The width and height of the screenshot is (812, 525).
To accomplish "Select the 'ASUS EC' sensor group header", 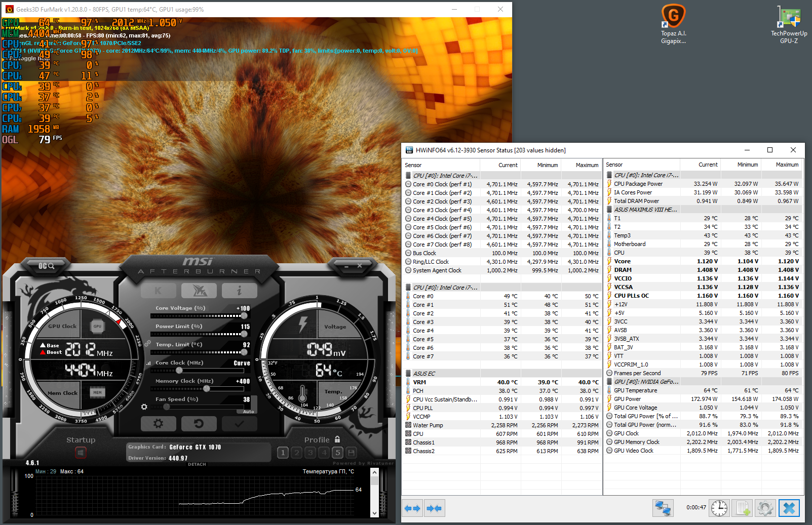I will (501, 374).
